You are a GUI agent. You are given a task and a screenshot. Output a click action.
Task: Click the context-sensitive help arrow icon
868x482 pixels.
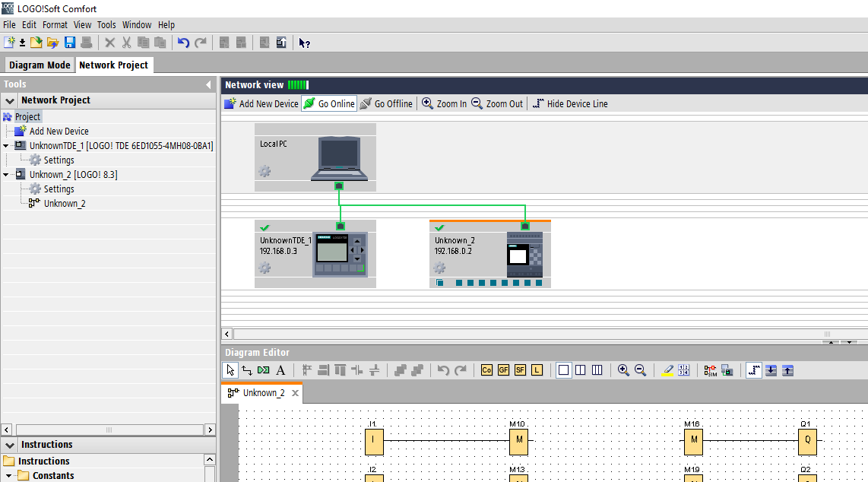(x=304, y=43)
